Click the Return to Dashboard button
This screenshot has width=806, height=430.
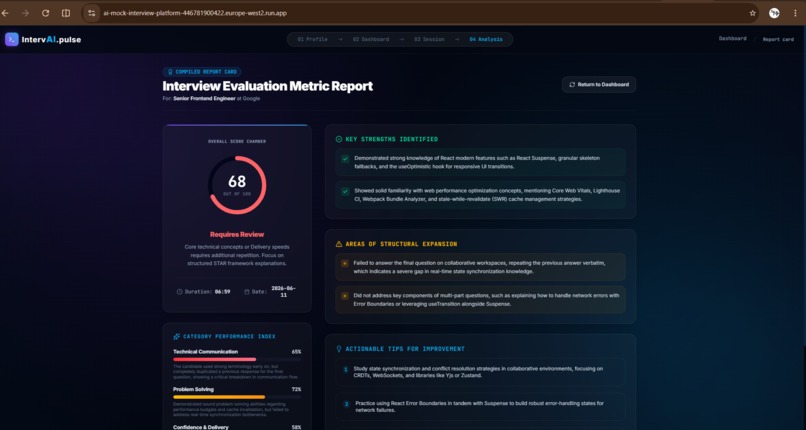coord(599,85)
